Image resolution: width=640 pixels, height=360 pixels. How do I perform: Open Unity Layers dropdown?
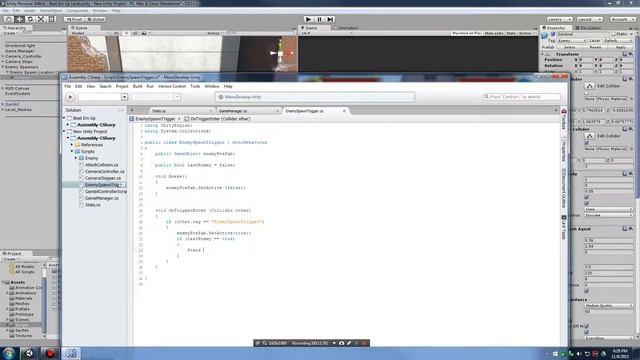(559, 19)
